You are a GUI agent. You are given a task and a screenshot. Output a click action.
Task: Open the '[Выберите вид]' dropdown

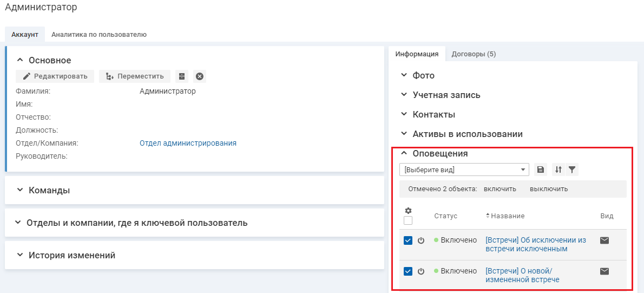pyautogui.click(x=464, y=170)
